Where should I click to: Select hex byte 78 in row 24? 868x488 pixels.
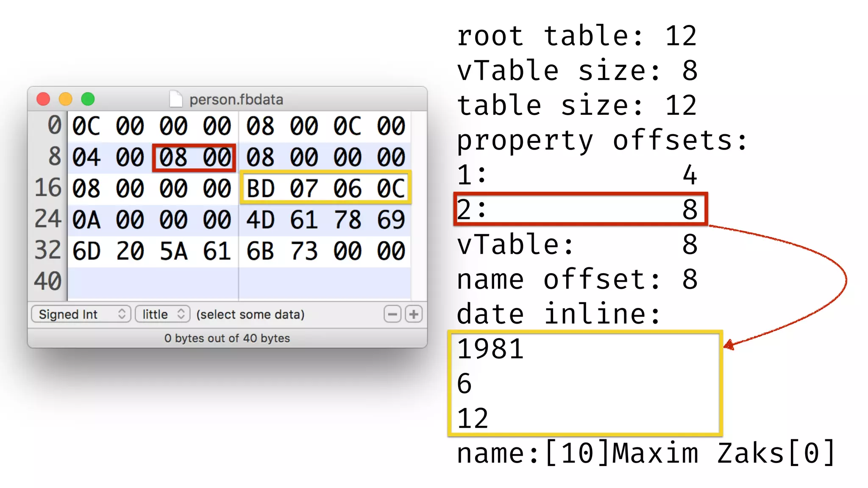click(348, 219)
